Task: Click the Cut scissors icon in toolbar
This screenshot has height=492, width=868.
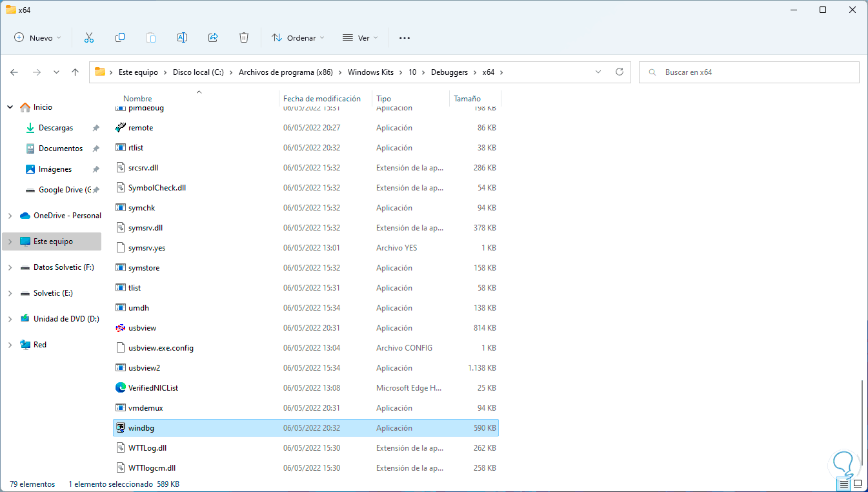Action: click(x=89, y=38)
